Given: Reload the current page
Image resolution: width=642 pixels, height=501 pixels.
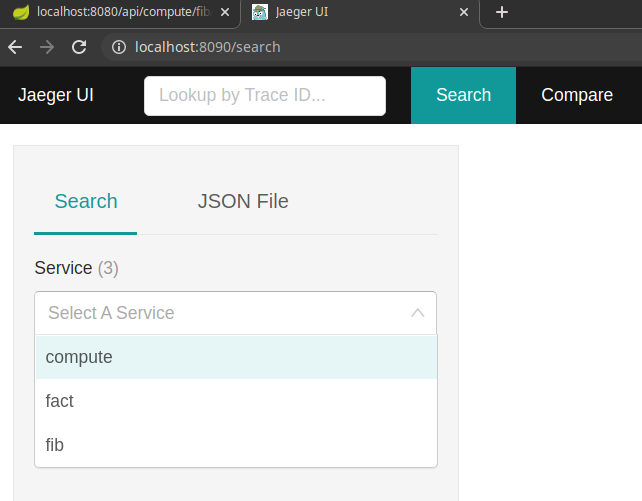Looking at the screenshot, I should 79,47.
